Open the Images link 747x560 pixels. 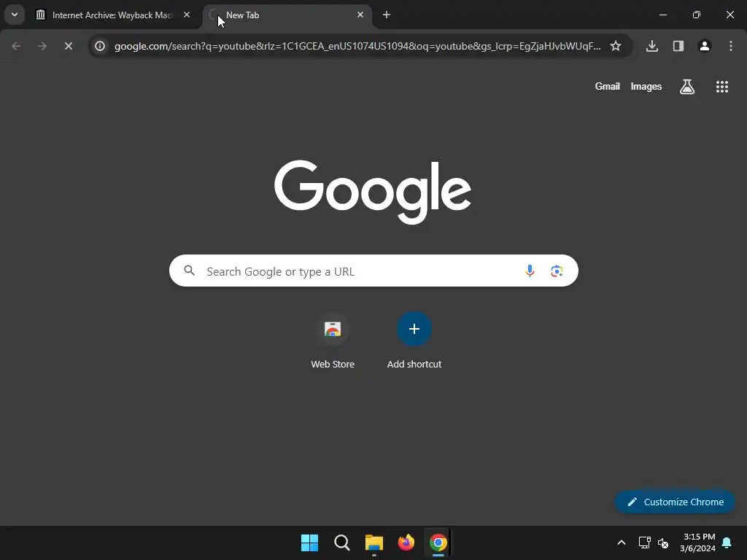click(x=646, y=86)
